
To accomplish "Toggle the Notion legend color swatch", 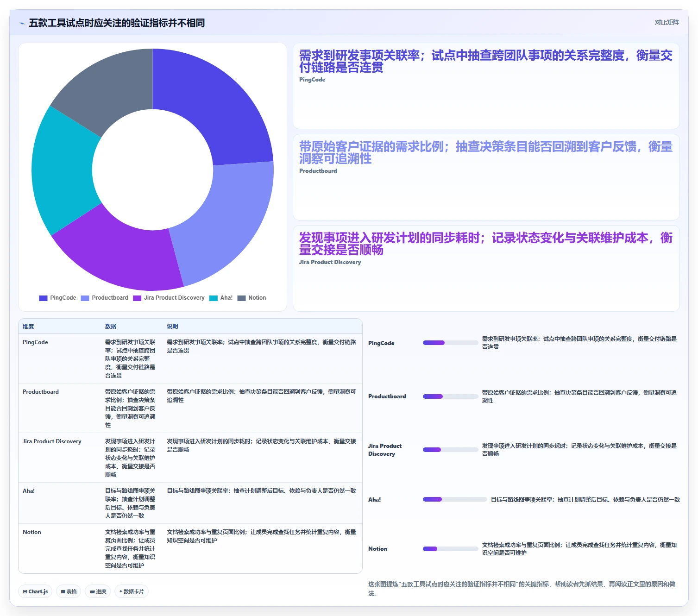I will [241, 298].
